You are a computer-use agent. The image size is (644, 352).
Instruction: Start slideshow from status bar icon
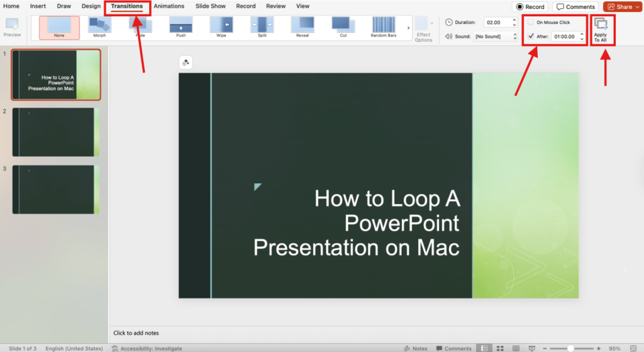[532, 348]
